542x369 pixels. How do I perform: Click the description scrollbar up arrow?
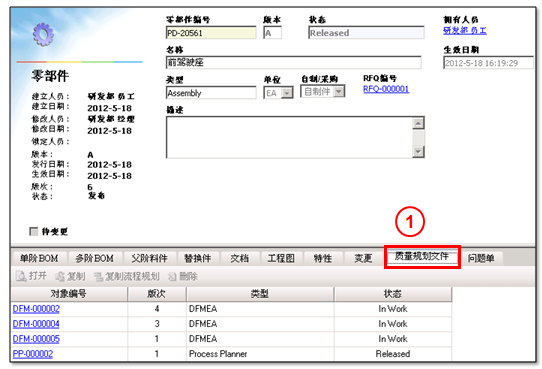click(418, 123)
